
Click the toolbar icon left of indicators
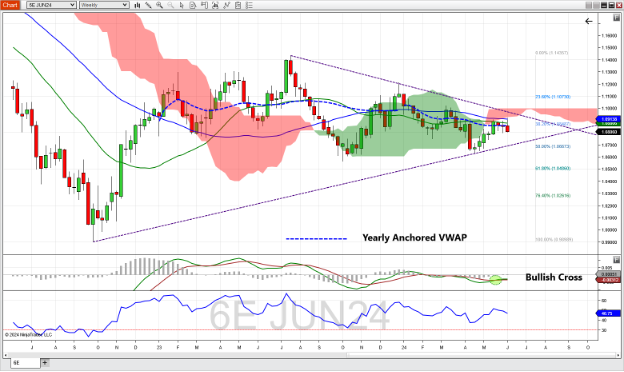[x=215, y=5]
